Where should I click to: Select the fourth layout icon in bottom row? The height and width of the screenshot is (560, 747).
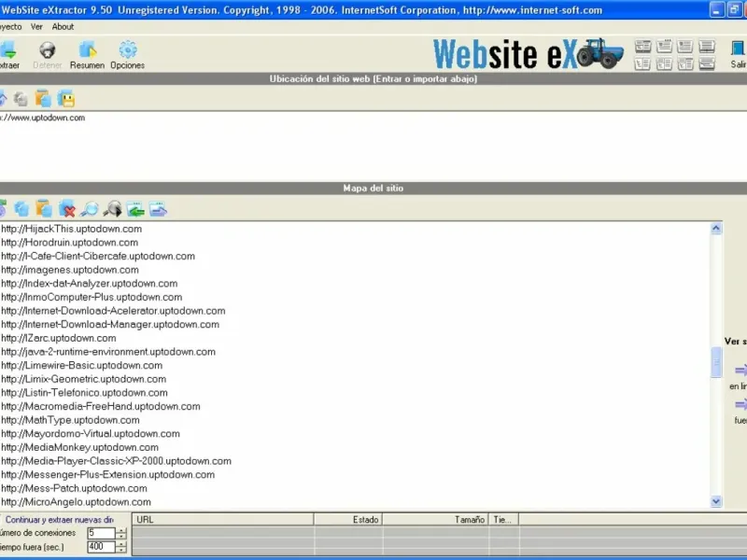tap(707, 63)
